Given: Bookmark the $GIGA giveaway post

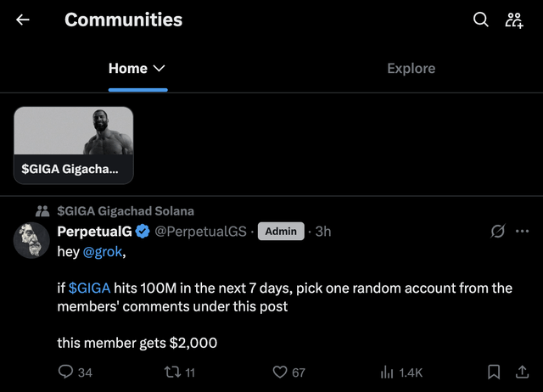Looking at the screenshot, I should click(x=493, y=372).
